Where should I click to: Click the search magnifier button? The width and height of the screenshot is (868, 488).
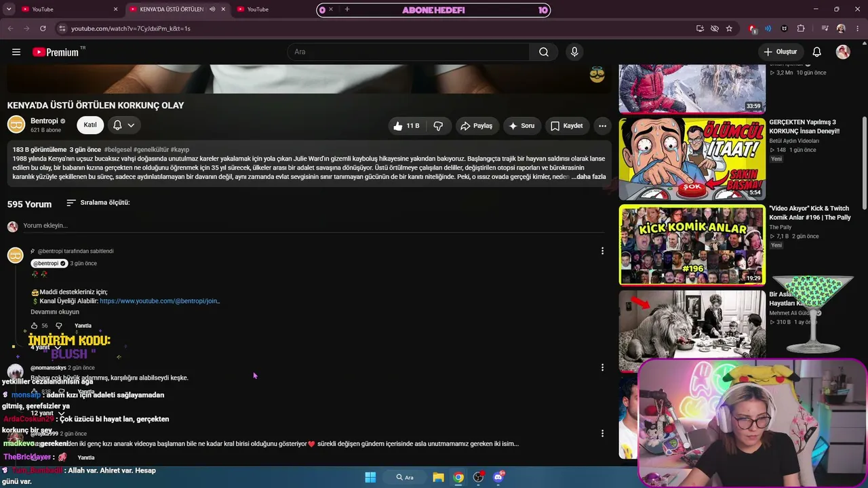(544, 52)
